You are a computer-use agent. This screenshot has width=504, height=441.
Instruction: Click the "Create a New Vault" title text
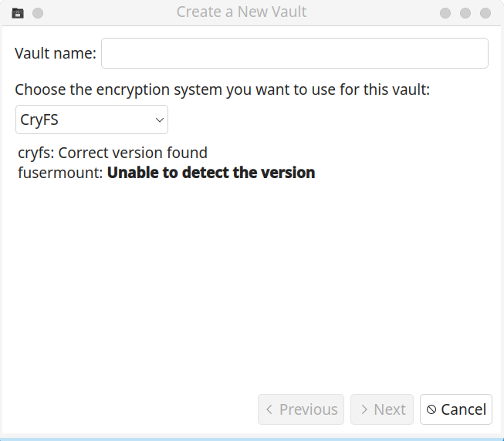[x=241, y=12]
